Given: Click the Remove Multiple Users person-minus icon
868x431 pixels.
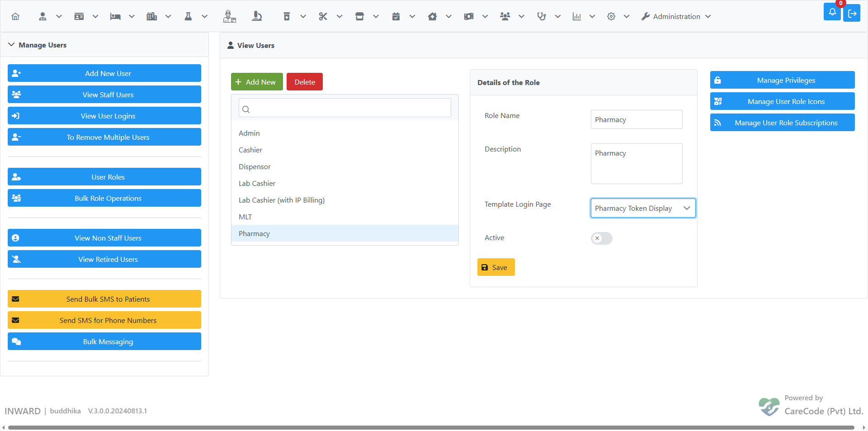Looking at the screenshot, I should click(x=16, y=137).
